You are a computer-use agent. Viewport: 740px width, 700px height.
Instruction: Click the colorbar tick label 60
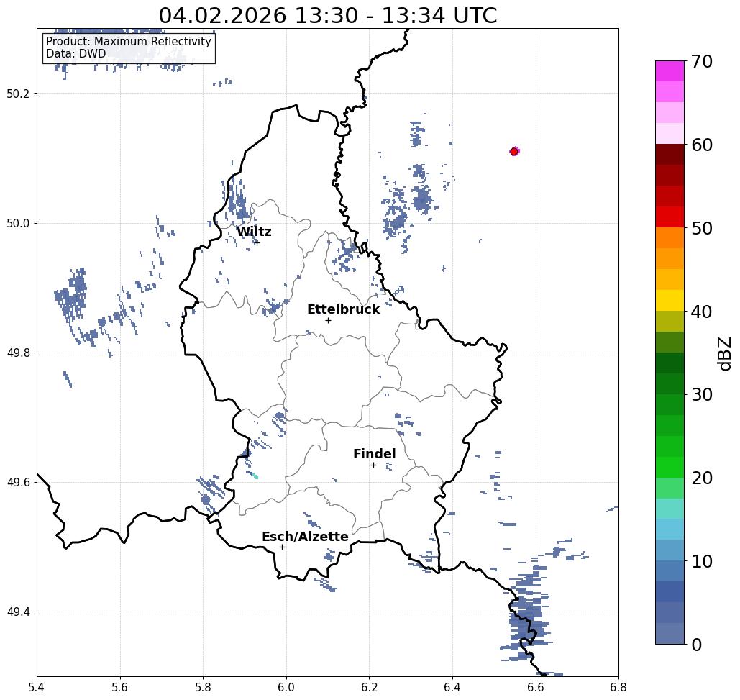point(701,145)
